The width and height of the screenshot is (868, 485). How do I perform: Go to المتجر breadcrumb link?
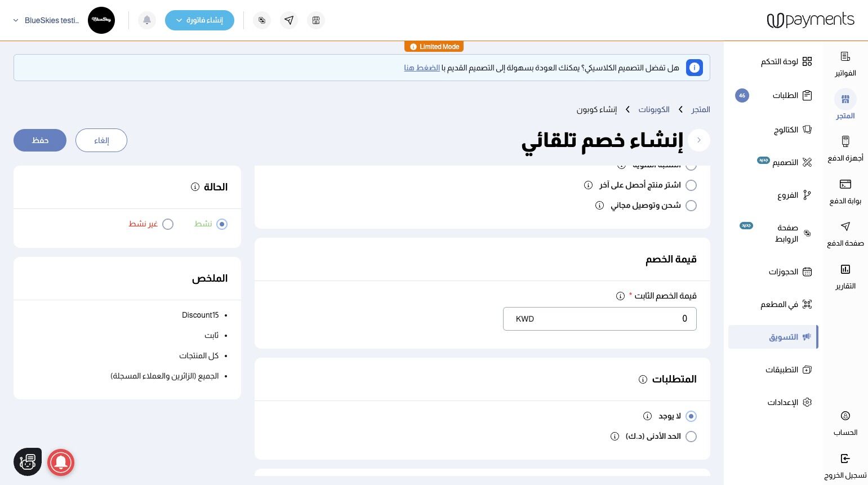(701, 109)
